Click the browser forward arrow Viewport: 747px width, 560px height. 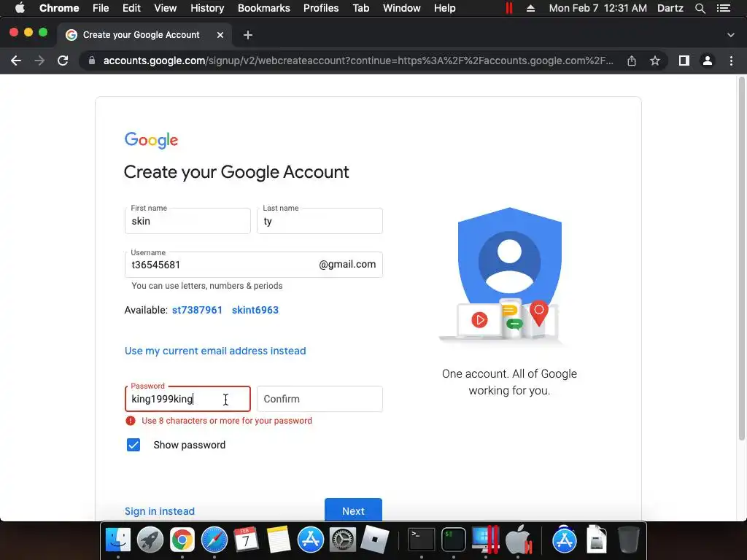(x=39, y=61)
